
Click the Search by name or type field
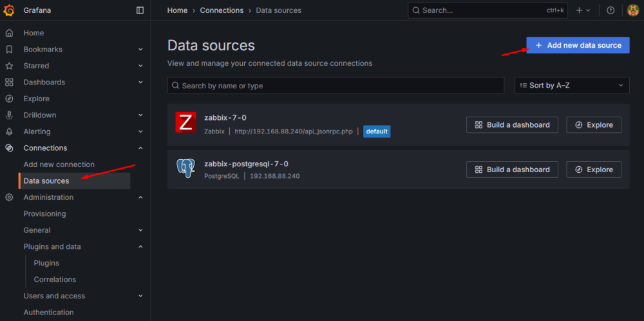click(336, 86)
